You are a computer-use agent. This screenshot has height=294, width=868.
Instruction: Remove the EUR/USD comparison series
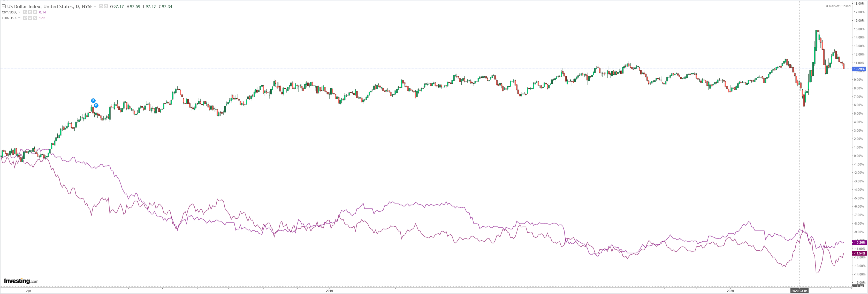coord(35,18)
